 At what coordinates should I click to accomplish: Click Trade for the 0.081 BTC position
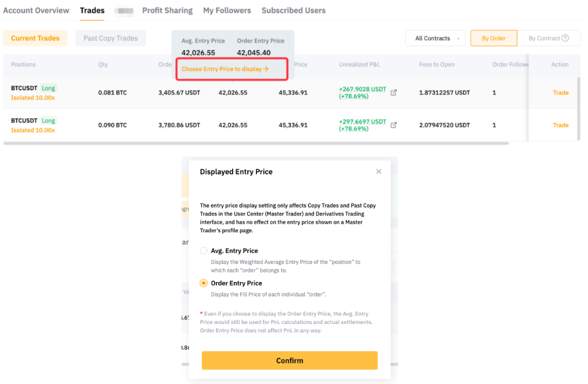[560, 93]
